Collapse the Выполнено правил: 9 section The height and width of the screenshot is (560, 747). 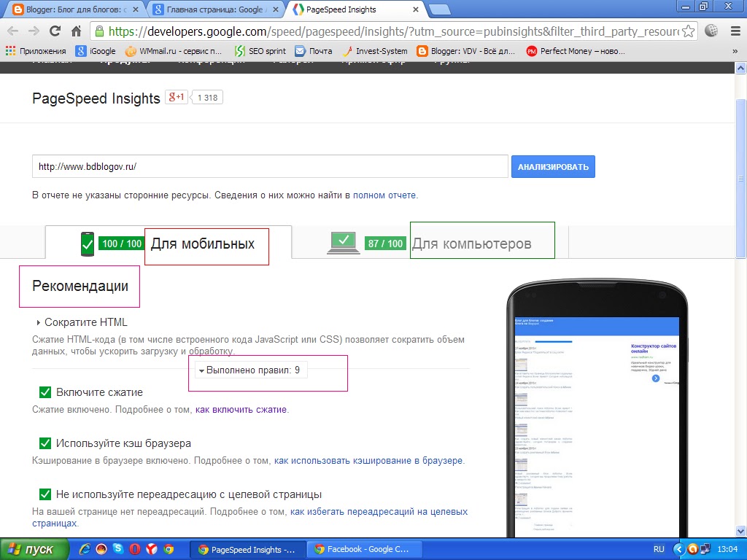click(249, 370)
